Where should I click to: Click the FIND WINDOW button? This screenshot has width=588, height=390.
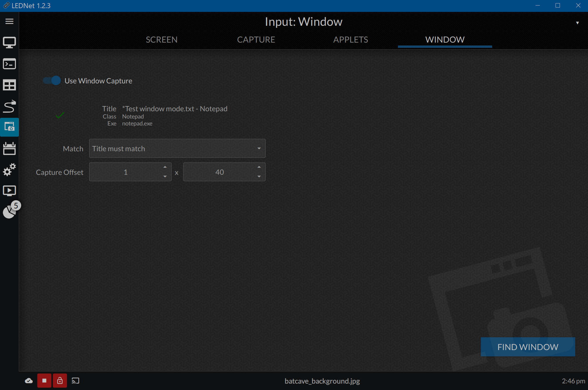528,347
